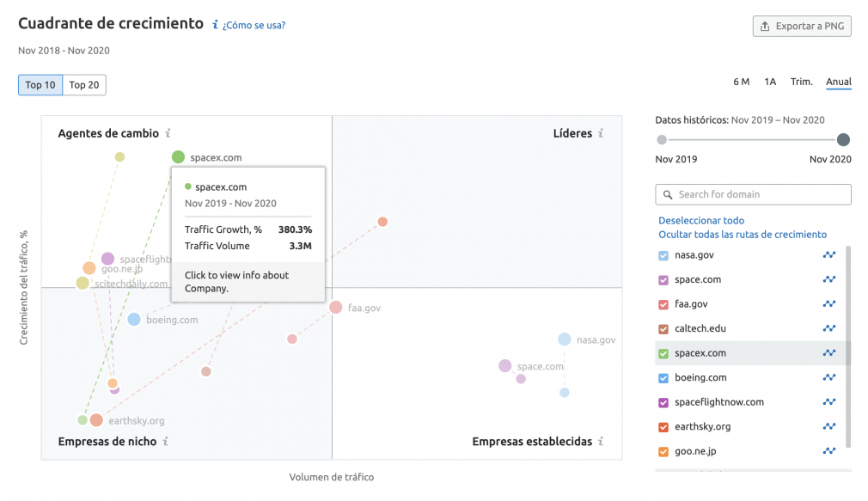Click the trend icon for caltech.edu
The height and width of the screenshot is (501, 868).
(x=828, y=328)
